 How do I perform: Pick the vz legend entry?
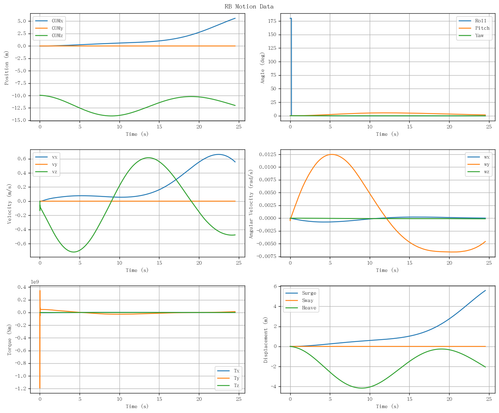click(x=46, y=172)
